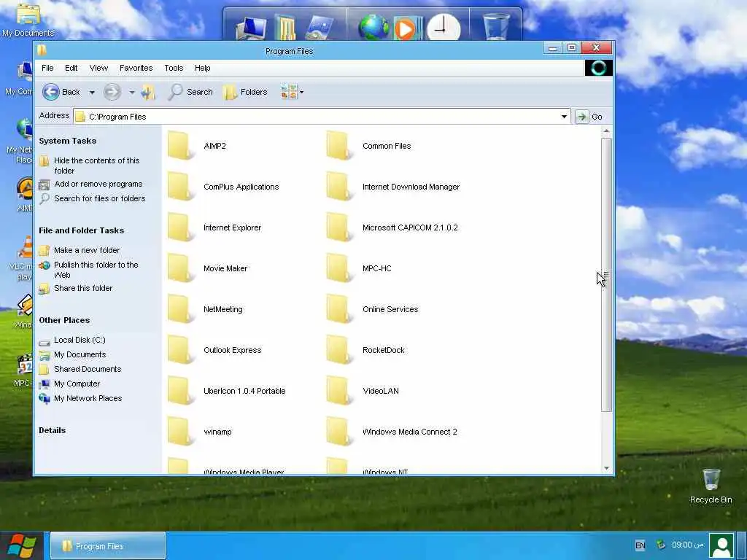Expand the Details section header

pos(53,430)
